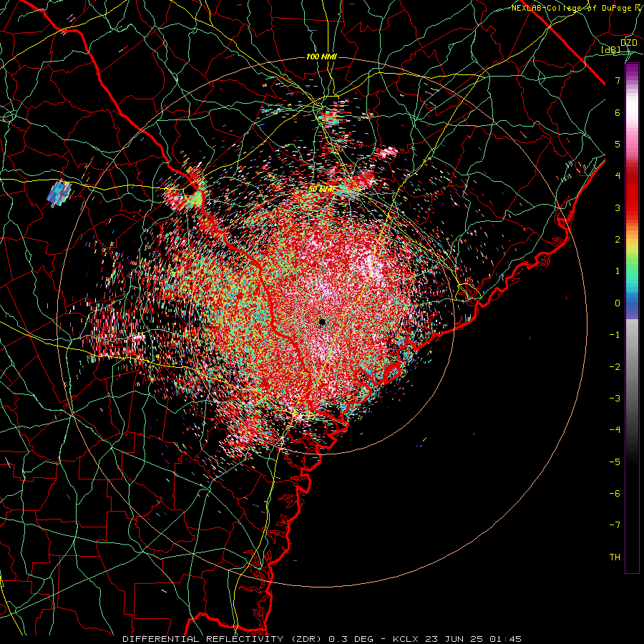Viewport: 644px width, 644px height.
Task: Click the 2 value on the scale
Action: (618, 240)
